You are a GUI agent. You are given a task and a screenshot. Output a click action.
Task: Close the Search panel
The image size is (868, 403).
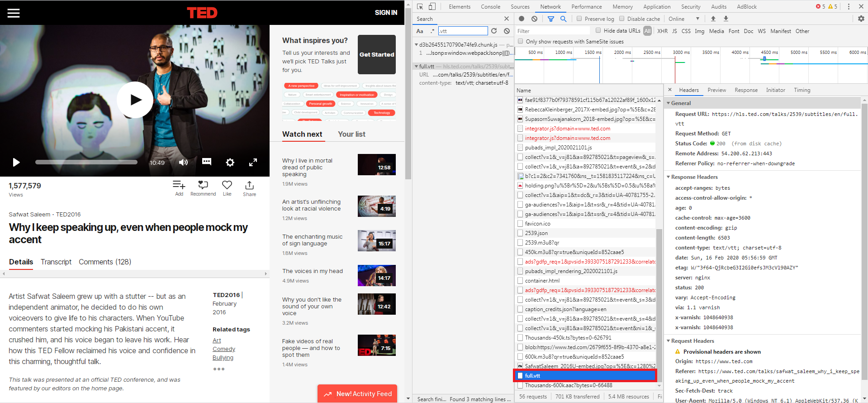[507, 19]
